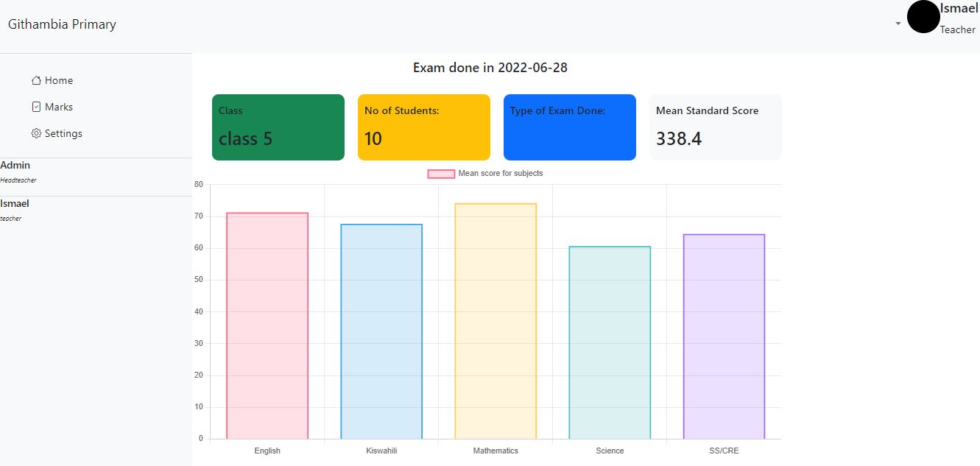Click the blue Type of Exam Done card

click(569, 127)
